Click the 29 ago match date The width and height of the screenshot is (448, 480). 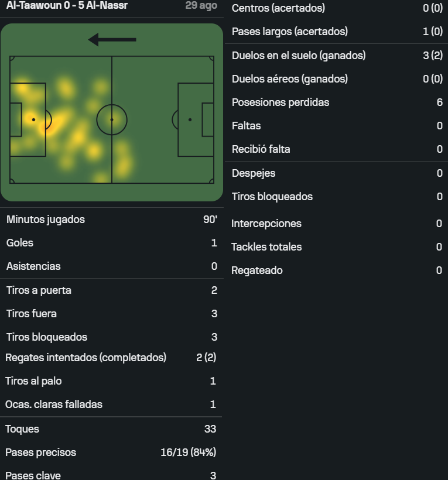201,5
